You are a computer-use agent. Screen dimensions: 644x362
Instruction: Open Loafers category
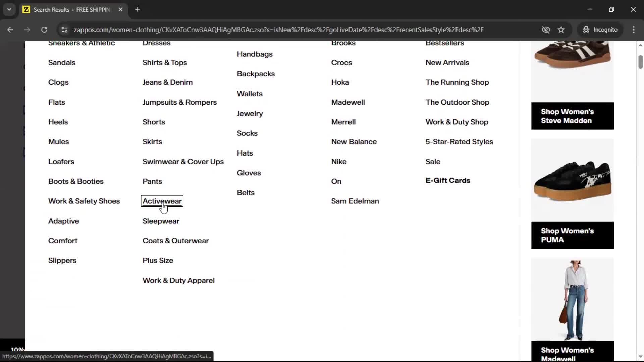tap(61, 162)
